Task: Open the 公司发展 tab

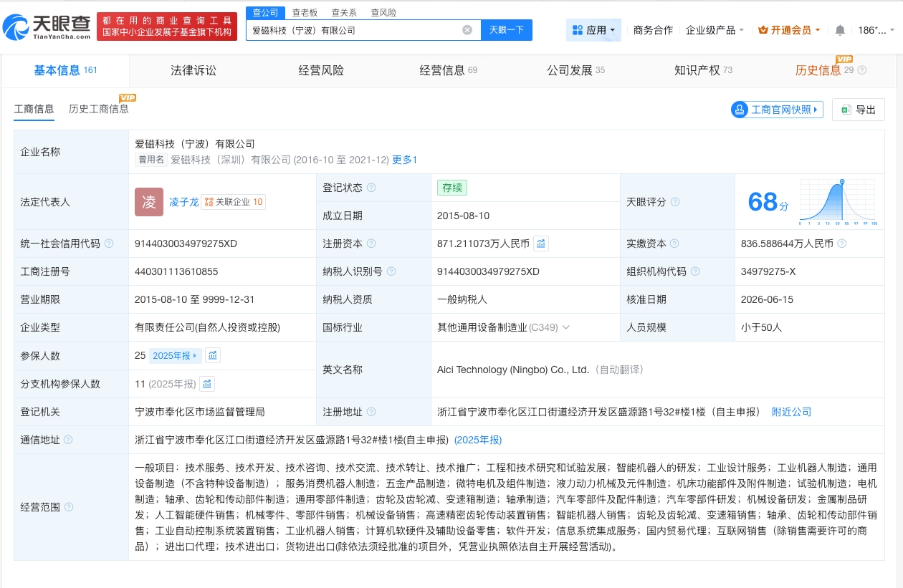Action: (575, 70)
